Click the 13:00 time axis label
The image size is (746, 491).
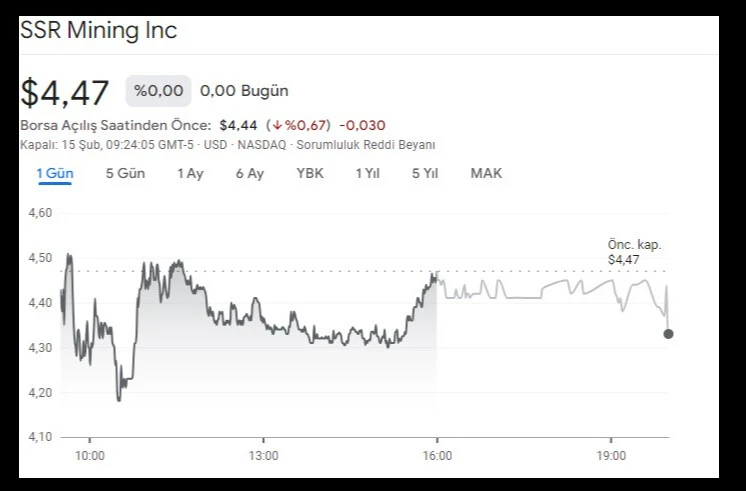click(263, 456)
